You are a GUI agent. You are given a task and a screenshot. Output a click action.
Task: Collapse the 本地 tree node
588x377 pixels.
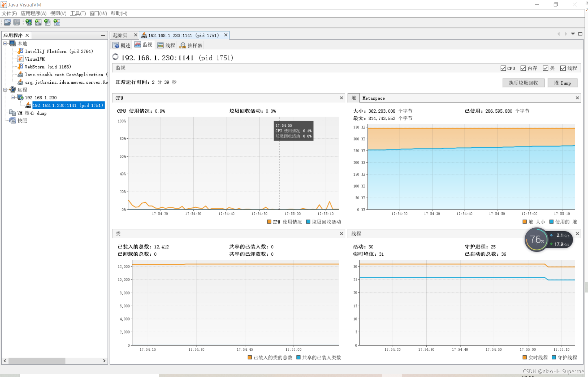[x=5, y=43]
